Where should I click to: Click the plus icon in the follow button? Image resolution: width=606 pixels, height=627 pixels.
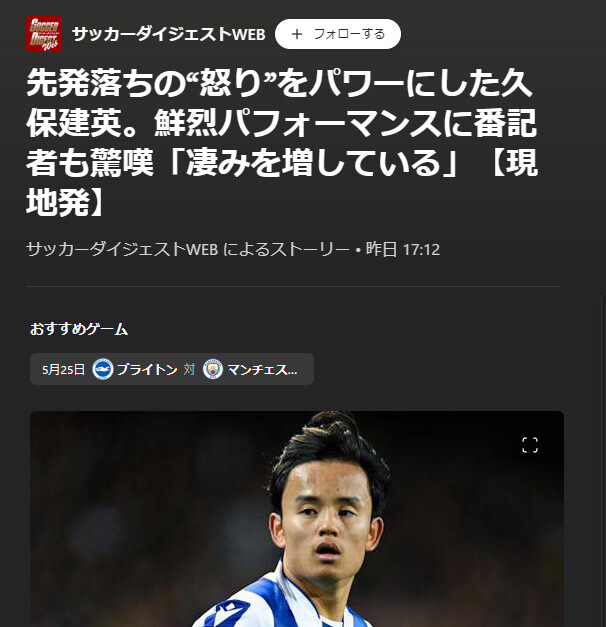[x=296, y=34]
